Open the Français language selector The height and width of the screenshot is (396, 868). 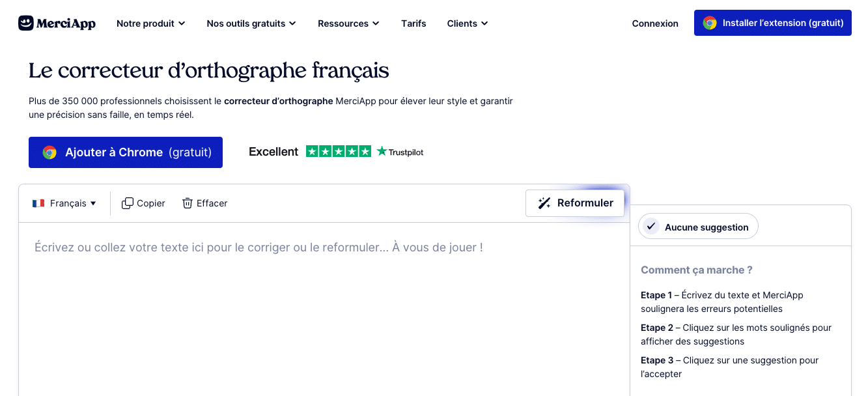click(64, 203)
